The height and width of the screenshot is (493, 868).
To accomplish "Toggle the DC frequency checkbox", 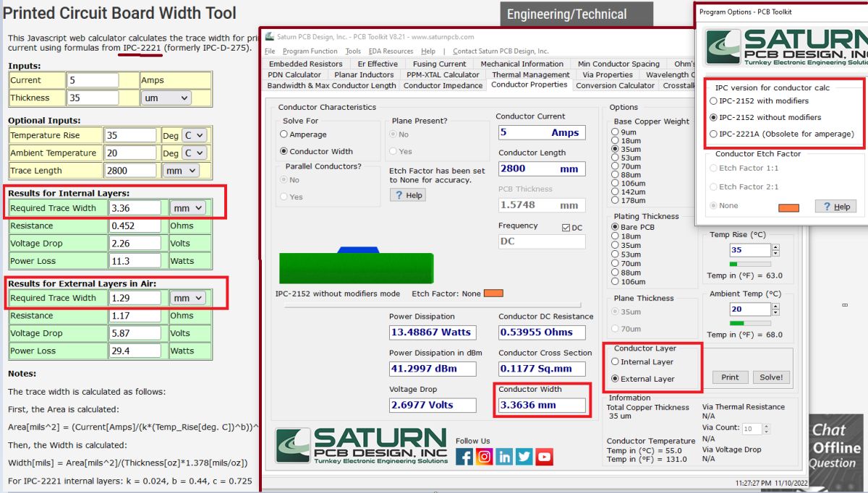I will tap(566, 228).
